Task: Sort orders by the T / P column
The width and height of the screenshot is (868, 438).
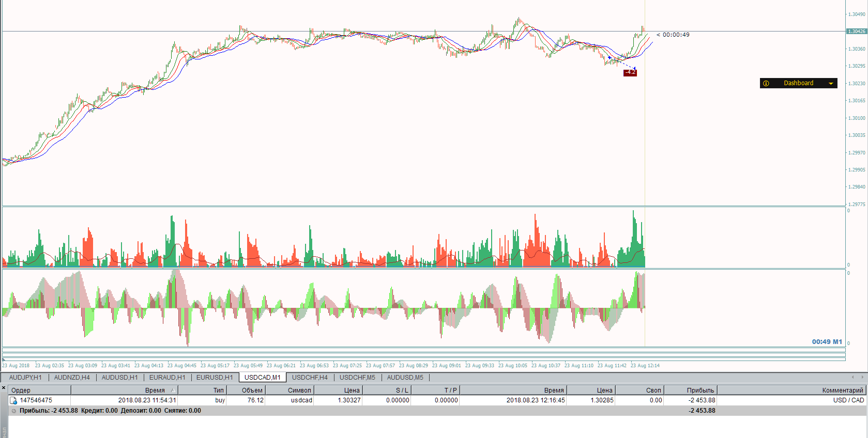Action: pyautogui.click(x=435, y=390)
